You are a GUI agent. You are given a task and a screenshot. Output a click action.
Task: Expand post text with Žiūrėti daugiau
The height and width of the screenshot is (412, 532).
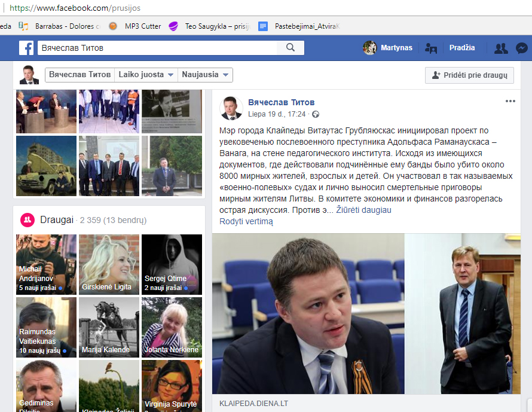(363, 210)
